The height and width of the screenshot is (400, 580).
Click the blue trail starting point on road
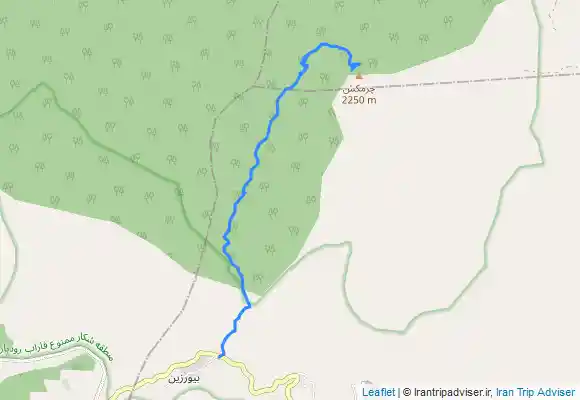click(221, 356)
